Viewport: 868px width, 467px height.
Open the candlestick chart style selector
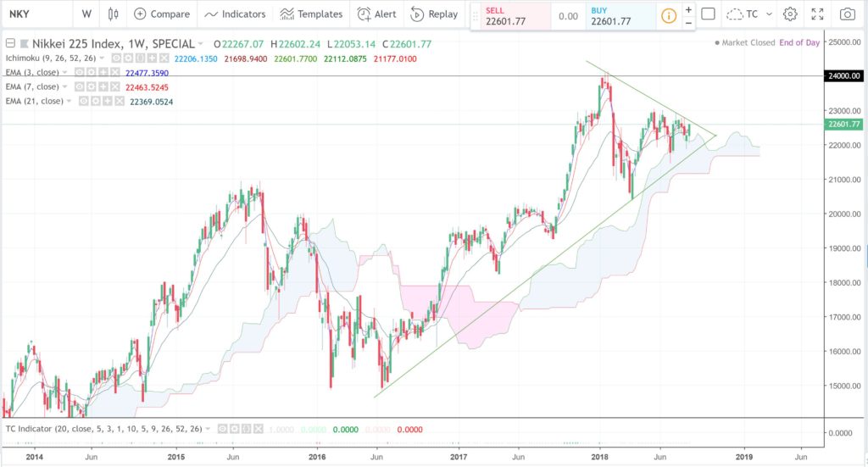[x=113, y=14]
